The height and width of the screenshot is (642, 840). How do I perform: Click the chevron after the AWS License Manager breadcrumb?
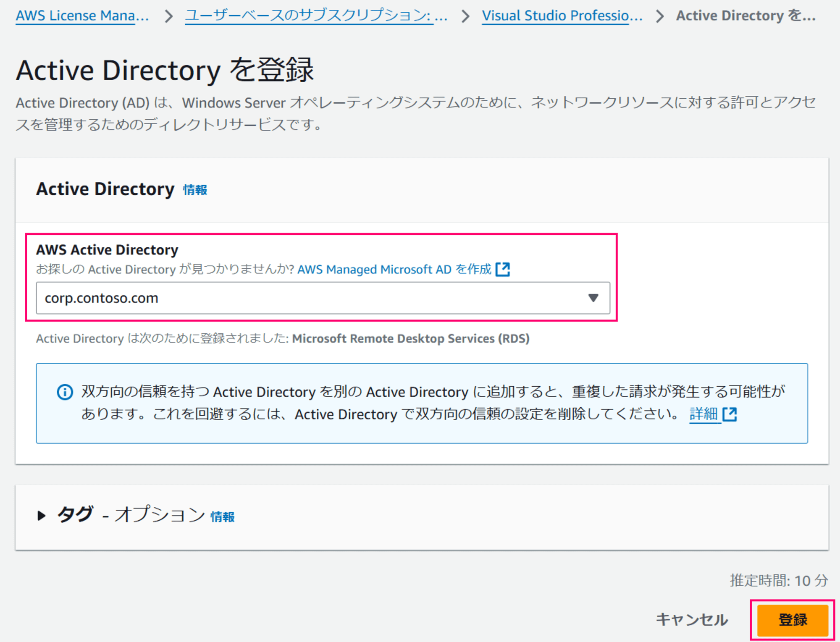[x=168, y=16]
